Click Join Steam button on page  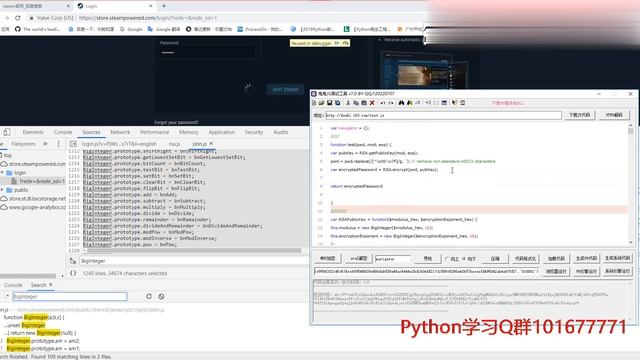point(286,89)
